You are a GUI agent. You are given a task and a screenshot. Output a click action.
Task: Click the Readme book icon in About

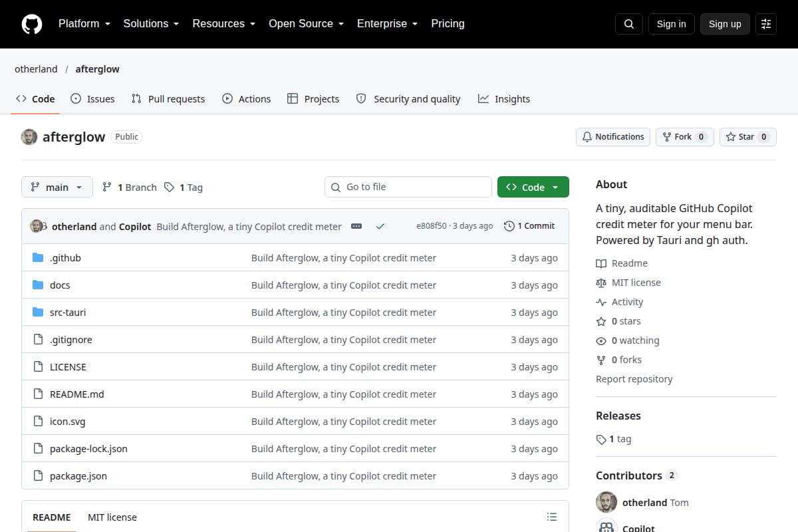(601, 263)
